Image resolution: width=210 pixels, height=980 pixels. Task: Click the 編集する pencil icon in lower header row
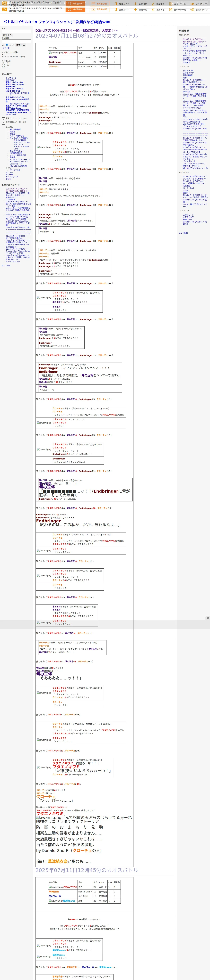(x=153, y=9)
